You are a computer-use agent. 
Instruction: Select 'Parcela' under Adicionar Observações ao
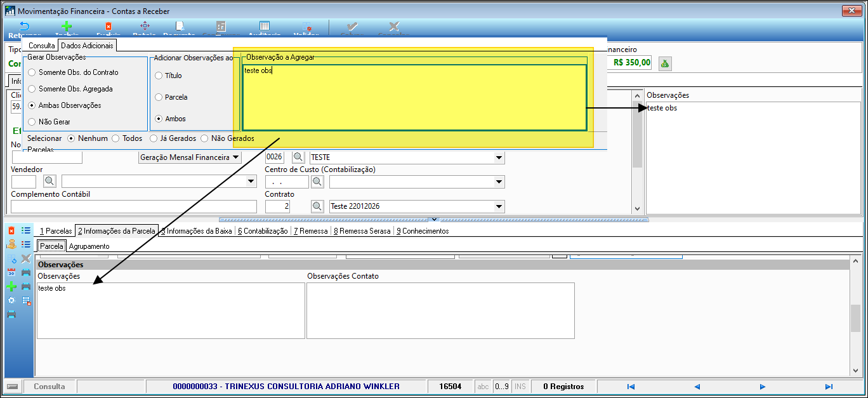pyautogui.click(x=159, y=97)
